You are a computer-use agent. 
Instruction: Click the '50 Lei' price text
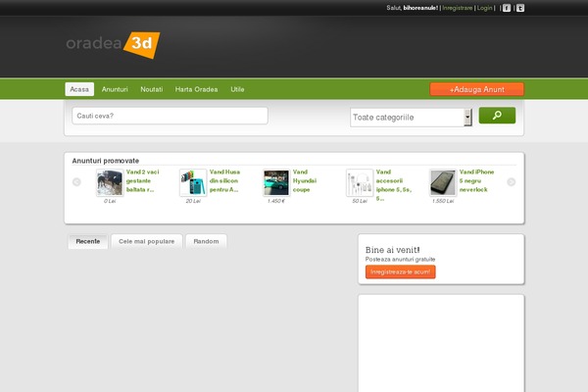pos(360,201)
